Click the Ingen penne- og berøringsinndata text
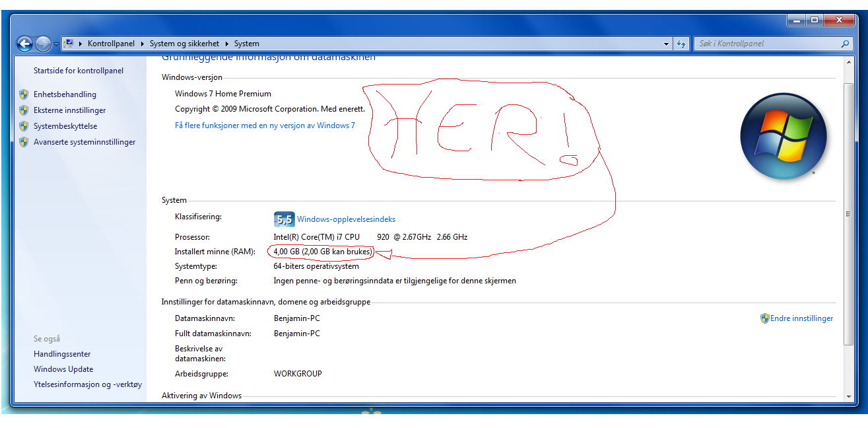The width and height of the screenshot is (868, 428). tap(395, 281)
